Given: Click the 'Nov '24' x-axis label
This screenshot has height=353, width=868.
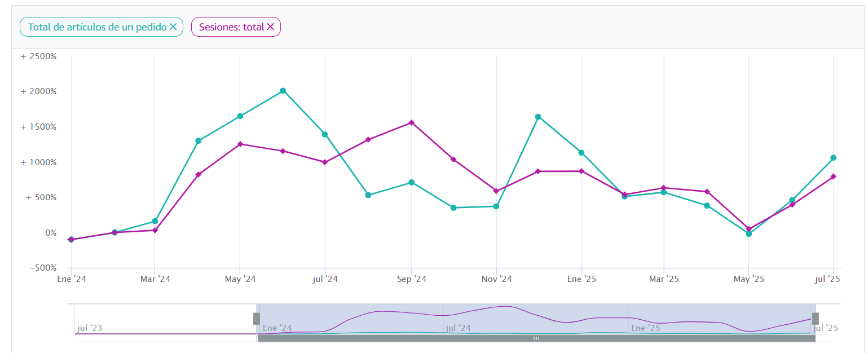Looking at the screenshot, I should tap(497, 279).
